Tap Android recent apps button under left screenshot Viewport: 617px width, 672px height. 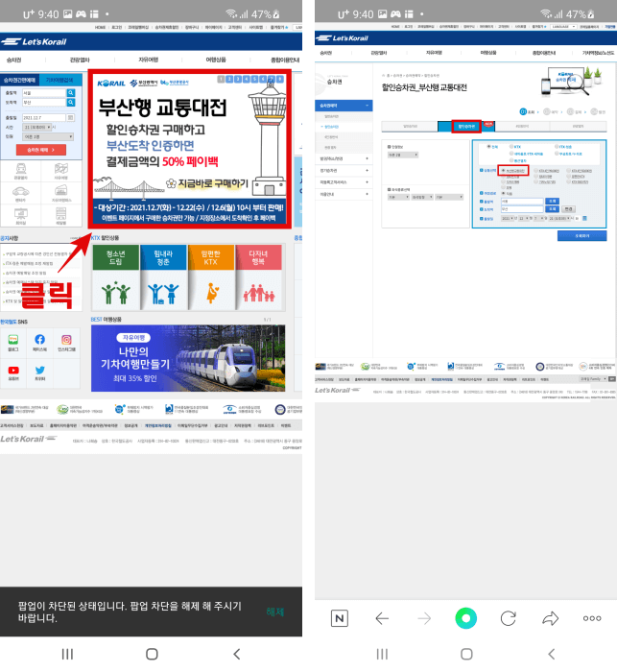pos(67,654)
